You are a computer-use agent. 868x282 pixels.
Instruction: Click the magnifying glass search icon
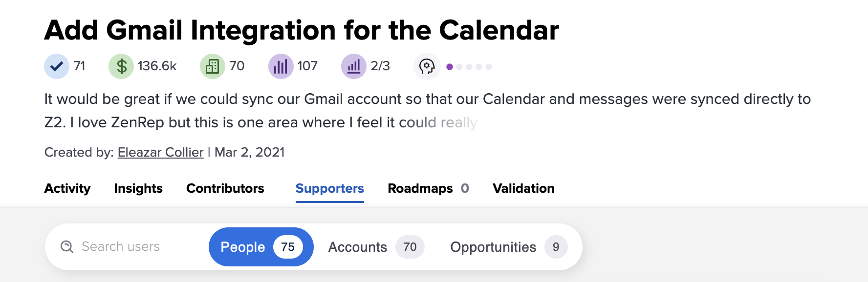pos(67,247)
